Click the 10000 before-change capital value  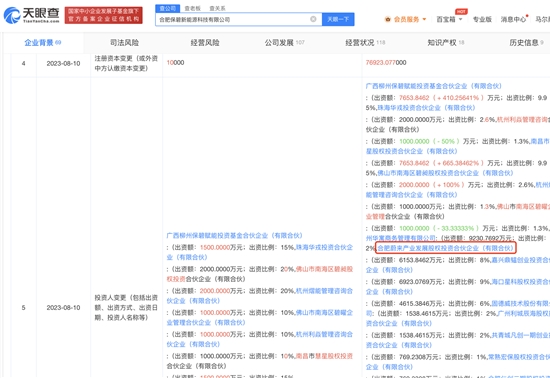(x=175, y=62)
